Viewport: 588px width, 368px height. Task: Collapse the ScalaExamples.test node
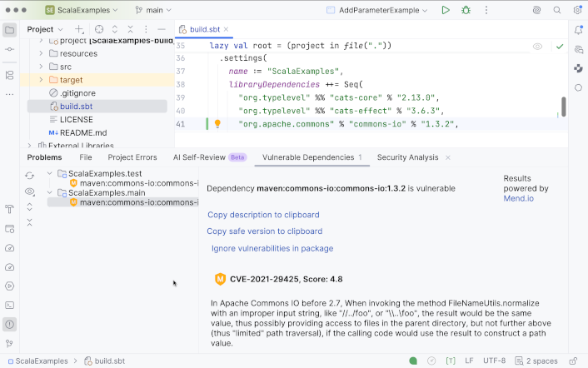point(49,173)
